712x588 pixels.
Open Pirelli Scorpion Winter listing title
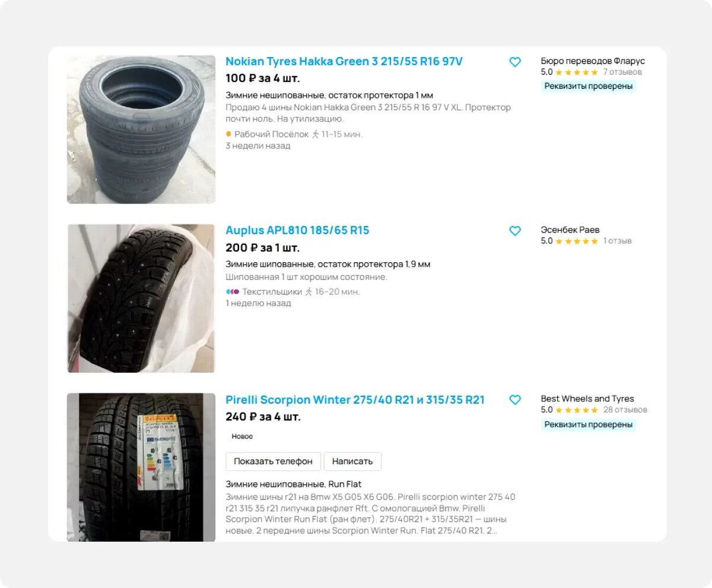click(355, 400)
